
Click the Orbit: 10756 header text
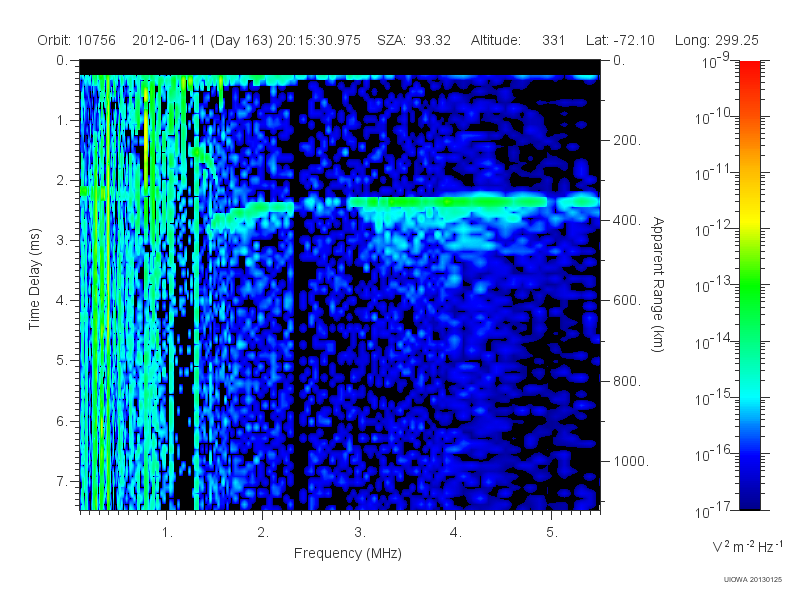[x=77, y=40]
